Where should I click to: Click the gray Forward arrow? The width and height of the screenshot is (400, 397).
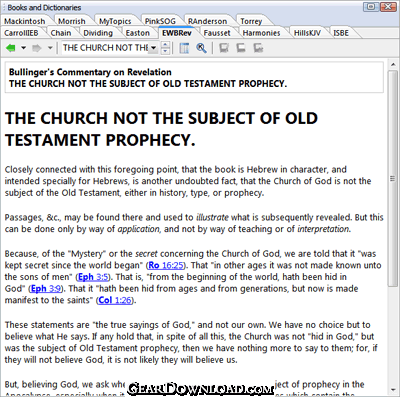tap(37, 48)
